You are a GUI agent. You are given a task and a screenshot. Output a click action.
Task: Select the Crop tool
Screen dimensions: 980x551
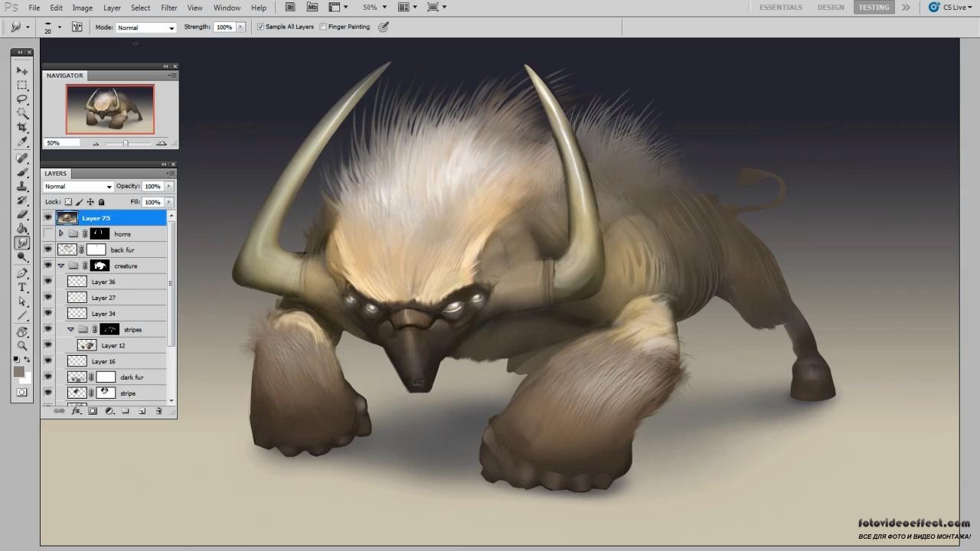pyautogui.click(x=22, y=127)
